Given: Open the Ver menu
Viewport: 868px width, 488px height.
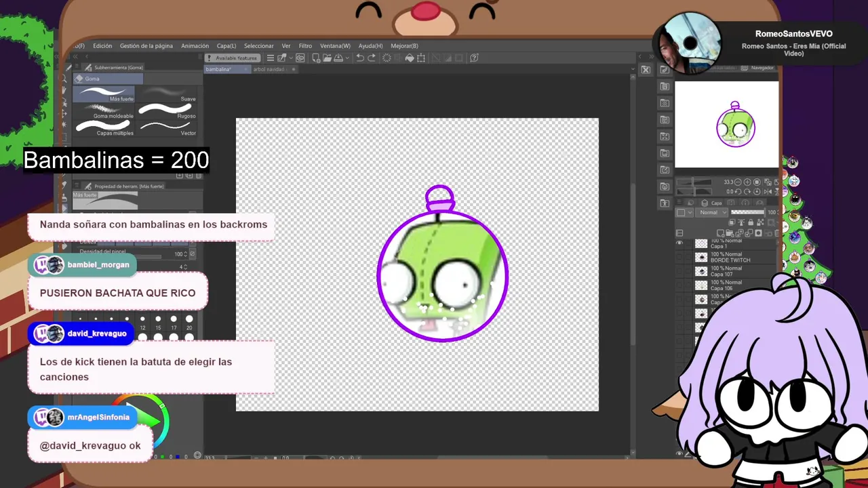Looking at the screenshot, I should click(286, 46).
